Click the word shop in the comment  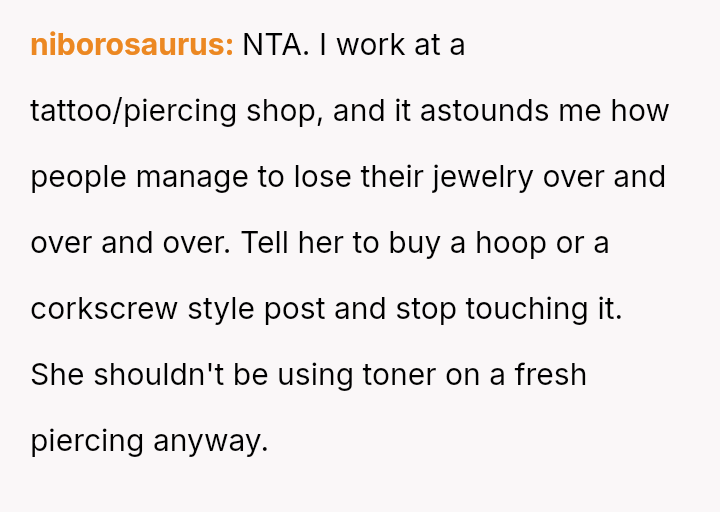(x=284, y=111)
